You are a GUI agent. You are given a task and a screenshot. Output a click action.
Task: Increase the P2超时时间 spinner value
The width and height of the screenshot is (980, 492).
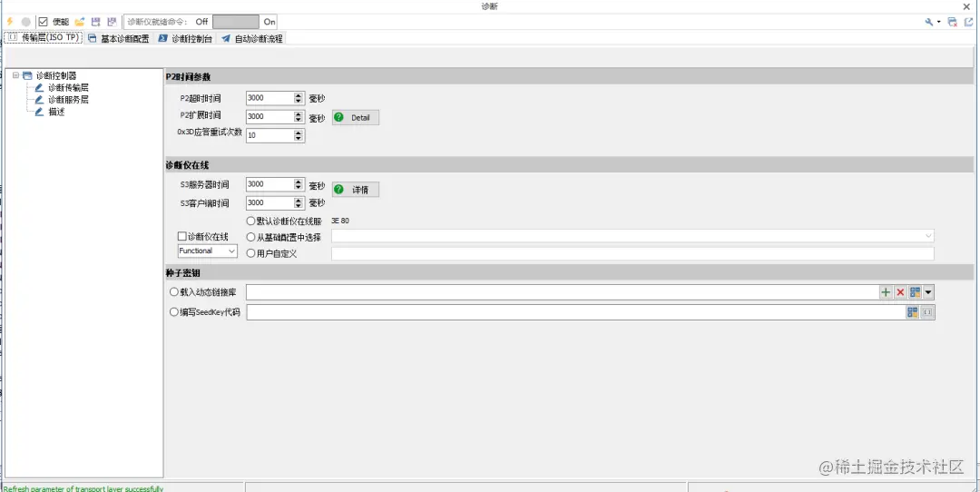click(x=299, y=95)
